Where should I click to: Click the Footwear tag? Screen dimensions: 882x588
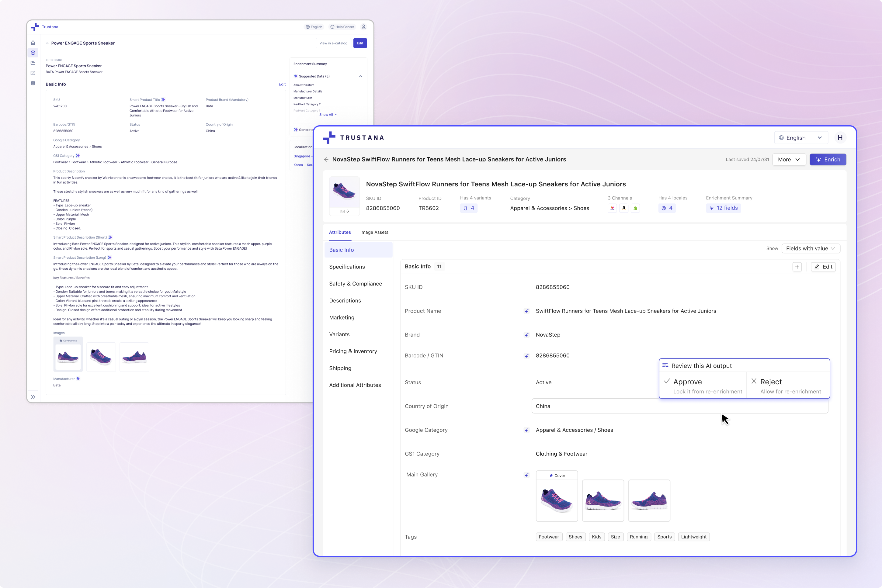coord(549,537)
